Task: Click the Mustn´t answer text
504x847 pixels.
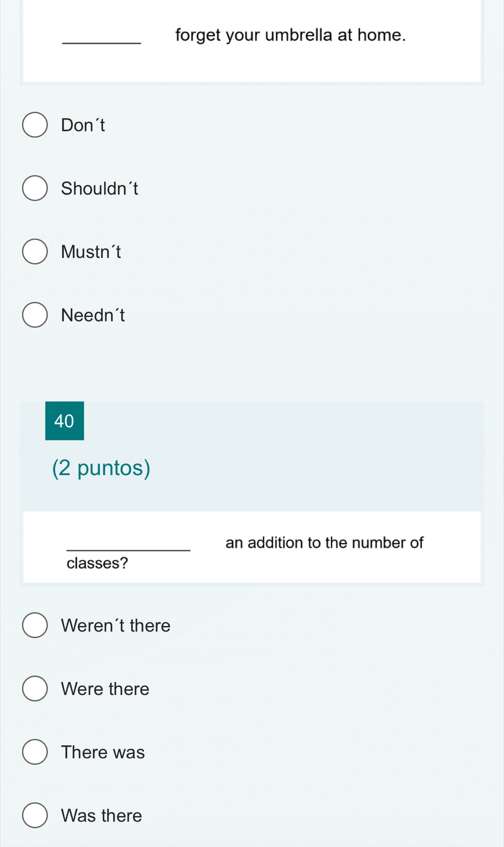Action: pos(91,252)
